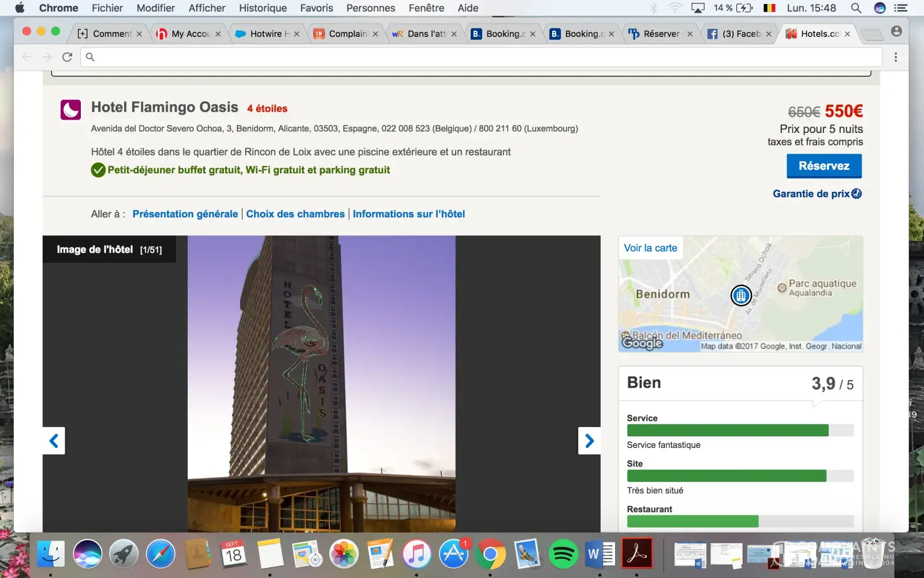
Task: Click the Wi-Fi status icon
Action: 675,8
